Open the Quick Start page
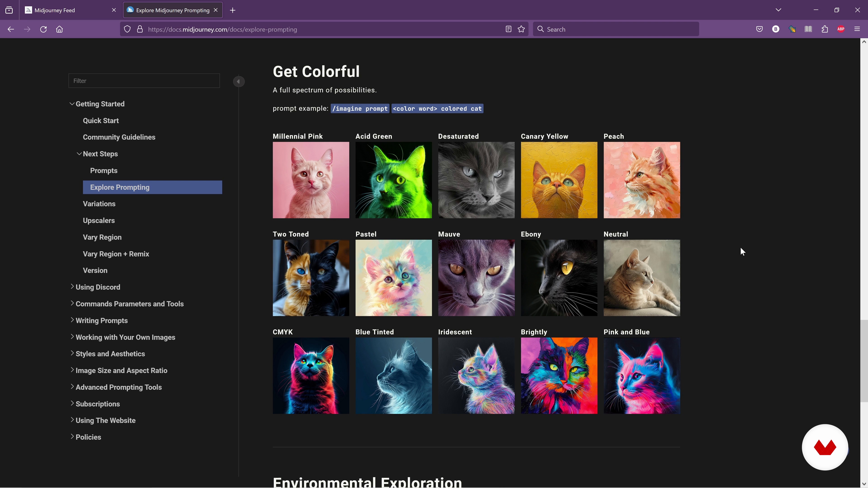 [x=101, y=121]
